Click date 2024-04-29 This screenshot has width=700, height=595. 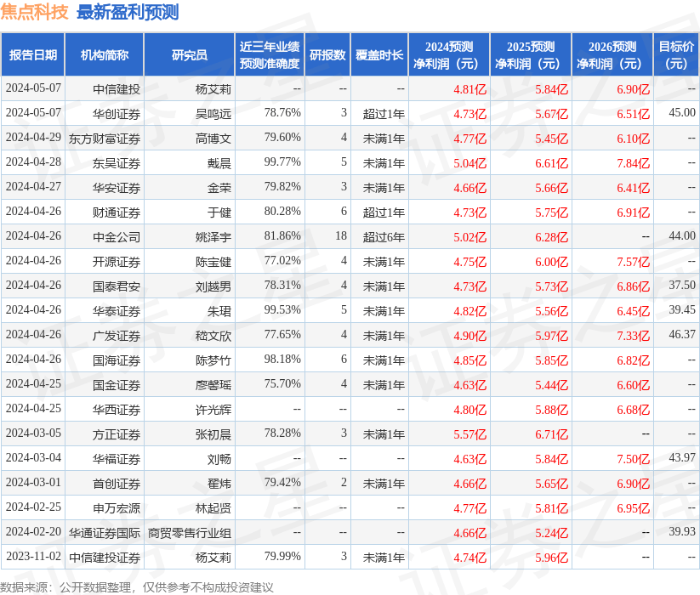33,138
